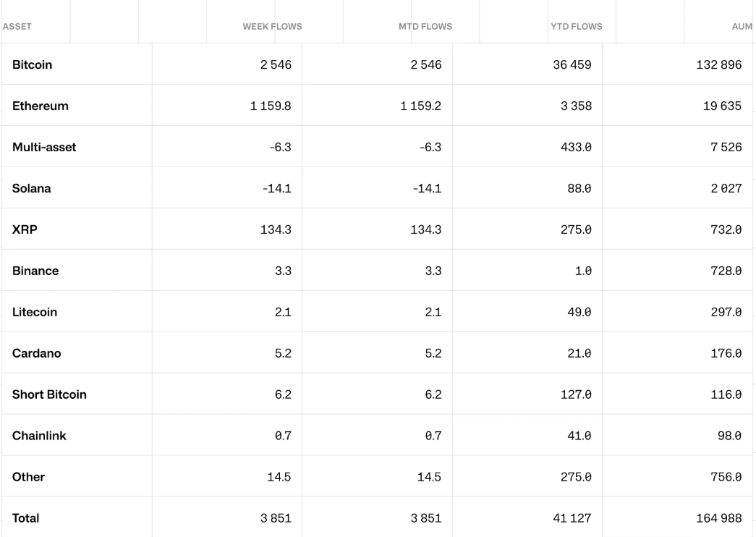The image size is (756, 537).
Task: Click the Solana asset name
Action: click(x=32, y=188)
